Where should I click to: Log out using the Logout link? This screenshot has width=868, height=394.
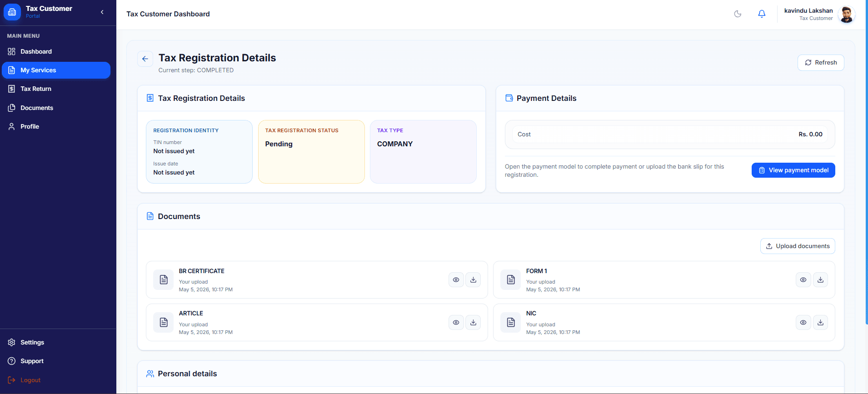point(56,380)
